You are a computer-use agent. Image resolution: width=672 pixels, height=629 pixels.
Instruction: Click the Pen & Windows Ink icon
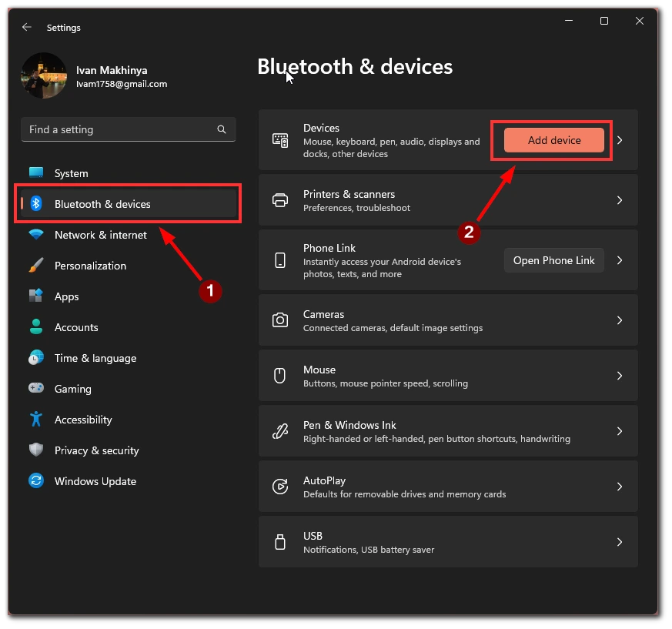pos(280,431)
